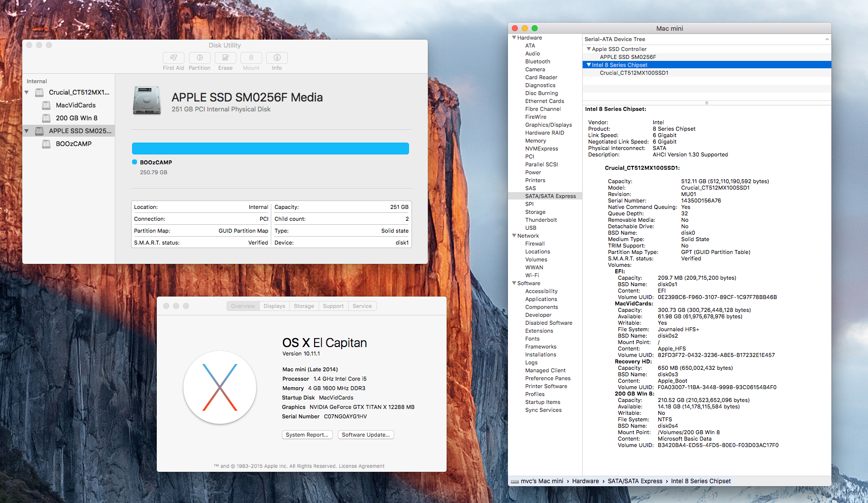The height and width of the screenshot is (503, 868).
Task: Click the large hard drive icon in Disk Utility
Action: pyautogui.click(x=147, y=101)
